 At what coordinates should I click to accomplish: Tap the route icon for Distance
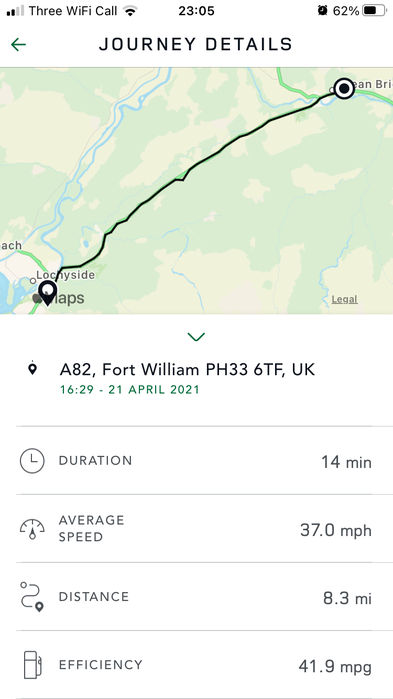coord(32,596)
